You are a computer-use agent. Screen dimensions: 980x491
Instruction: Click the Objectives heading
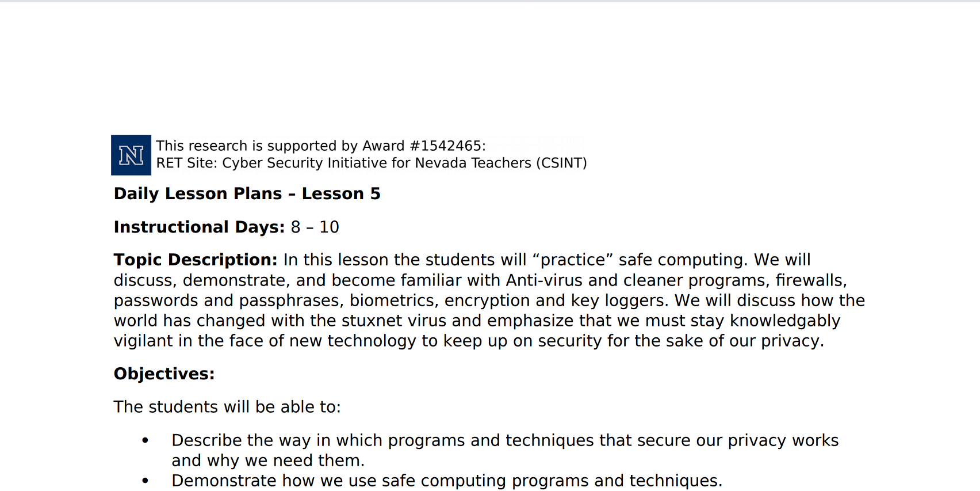click(x=164, y=374)
